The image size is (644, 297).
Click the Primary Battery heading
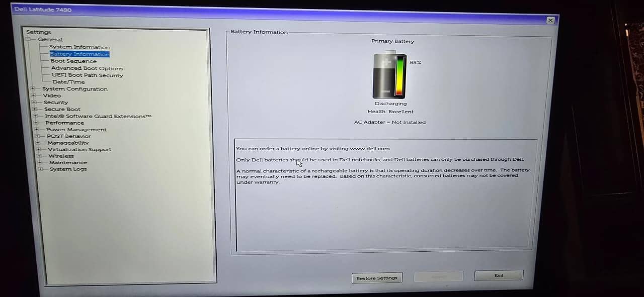click(x=393, y=41)
